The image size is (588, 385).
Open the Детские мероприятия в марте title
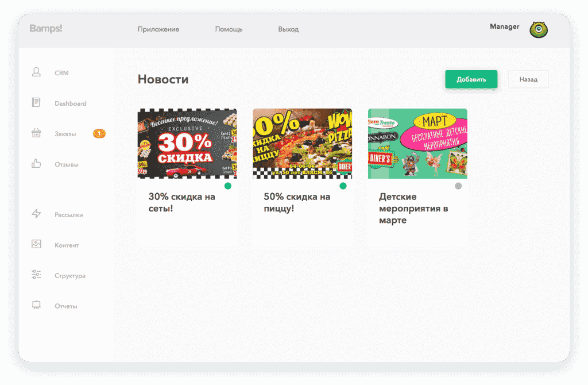click(x=413, y=209)
